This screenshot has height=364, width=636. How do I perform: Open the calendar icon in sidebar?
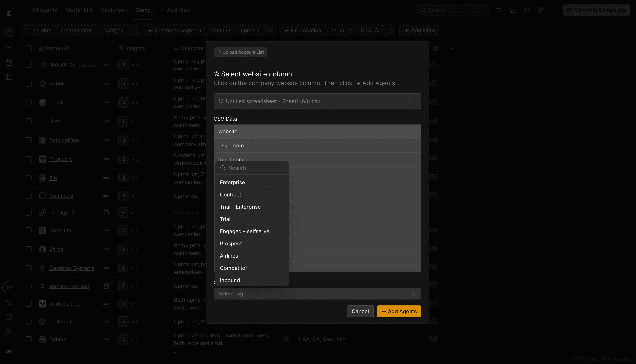(9, 62)
